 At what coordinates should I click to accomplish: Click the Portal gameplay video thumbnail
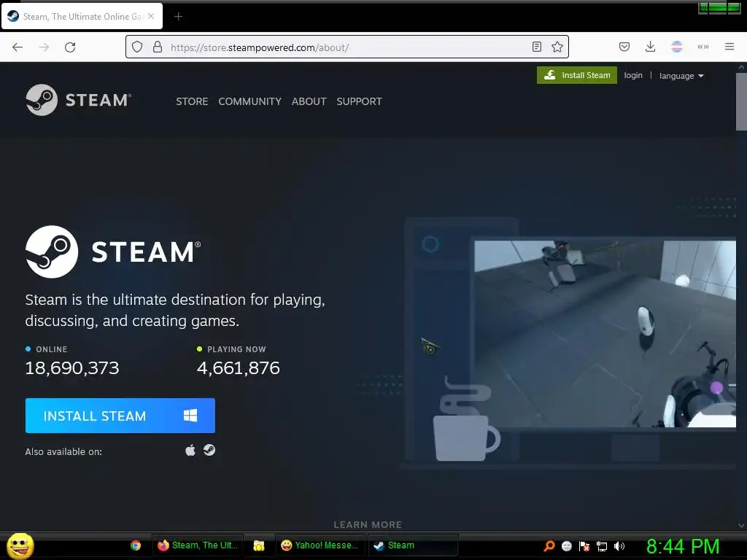(605, 333)
